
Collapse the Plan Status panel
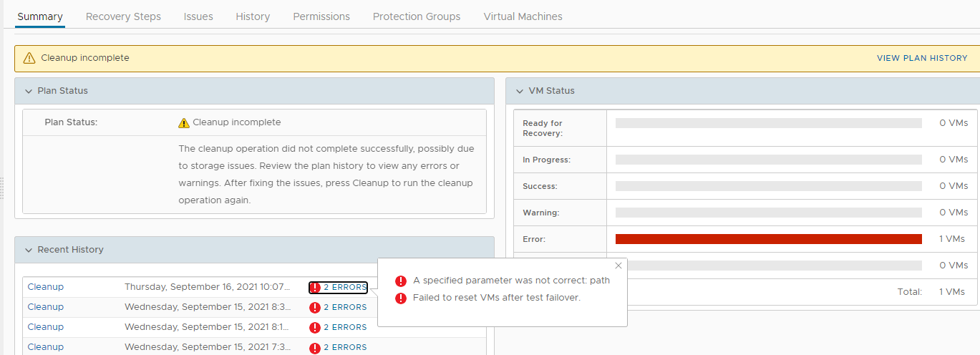pos(29,91)
